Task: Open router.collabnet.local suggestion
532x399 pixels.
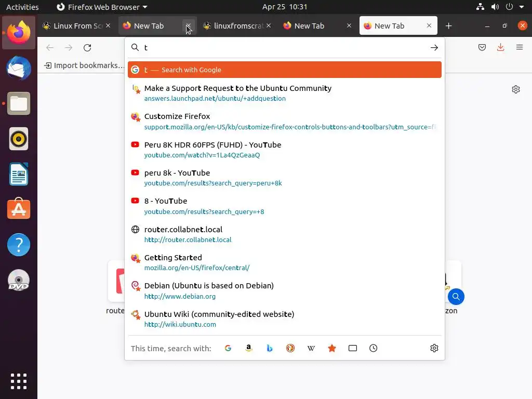Action: tap(285, 234)
